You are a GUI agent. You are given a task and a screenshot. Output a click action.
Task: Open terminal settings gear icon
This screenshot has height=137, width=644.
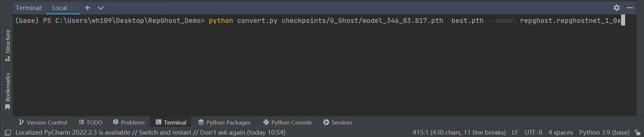[x=617, y=8]
